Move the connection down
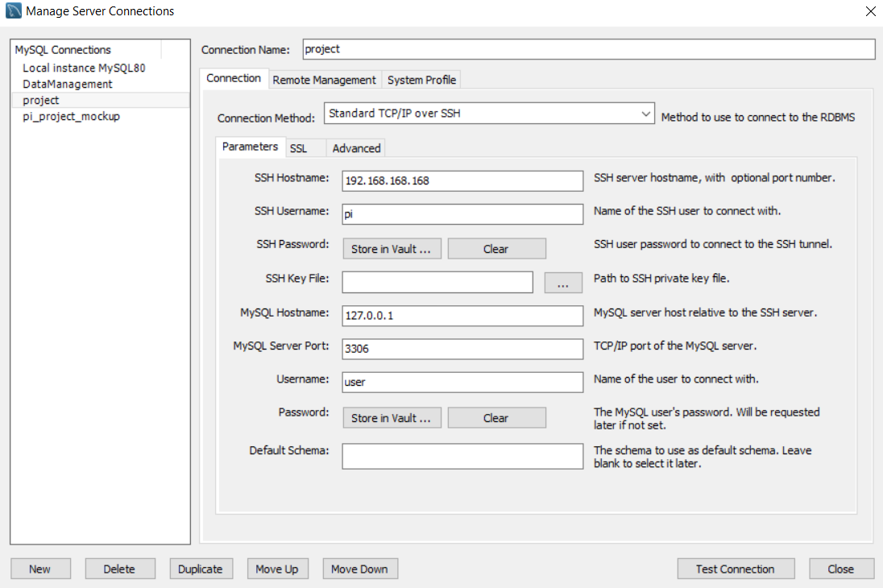Image resolution: width=883 pixels, height=588 pixels. [360, 569]
